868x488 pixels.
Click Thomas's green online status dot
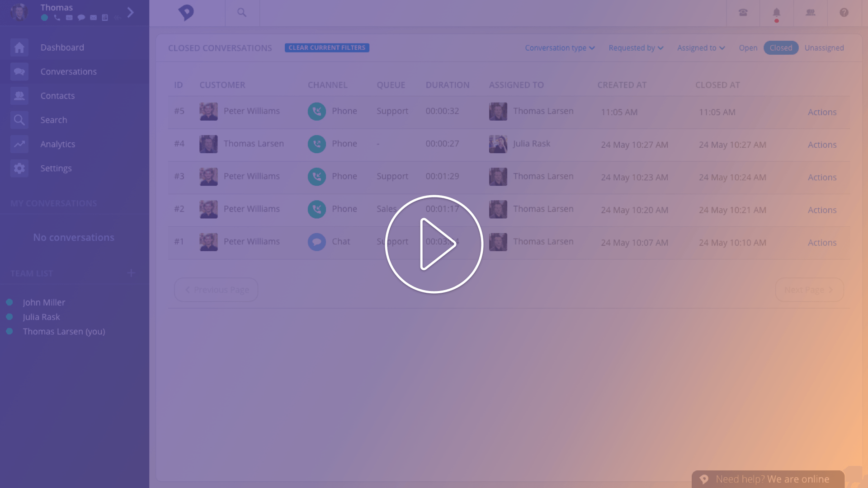coord(44,18)
